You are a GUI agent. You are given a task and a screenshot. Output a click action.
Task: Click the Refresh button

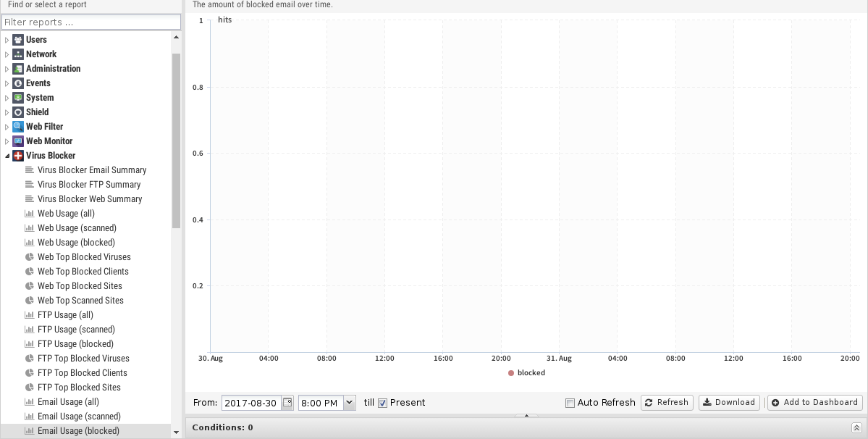point(667,403)
